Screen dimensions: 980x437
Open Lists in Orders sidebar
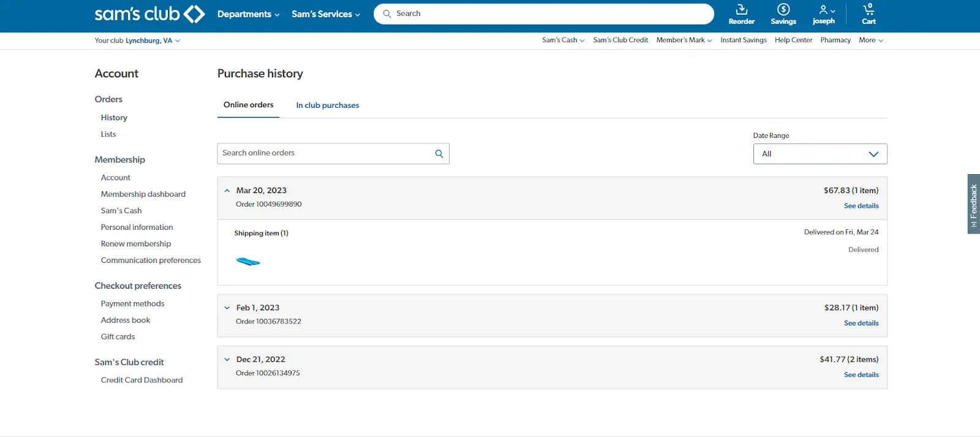[x=108, y=134]
